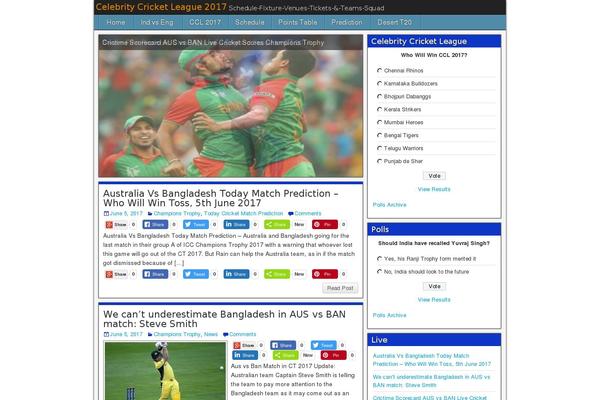This screenshot has width=600, height=400.
Task: Open the CCL 2017 menu item
Action: [x=205, y=22]
